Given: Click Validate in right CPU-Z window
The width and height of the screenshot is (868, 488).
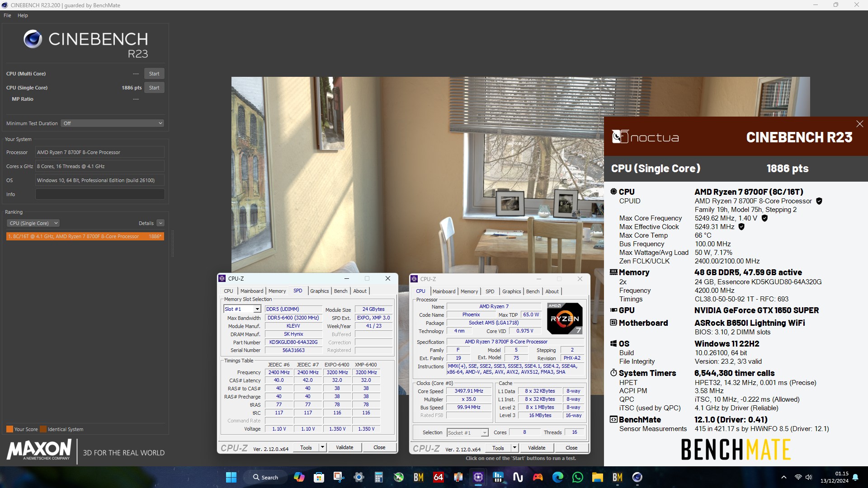Looking at the screenshot, I should tap(537, 448).
